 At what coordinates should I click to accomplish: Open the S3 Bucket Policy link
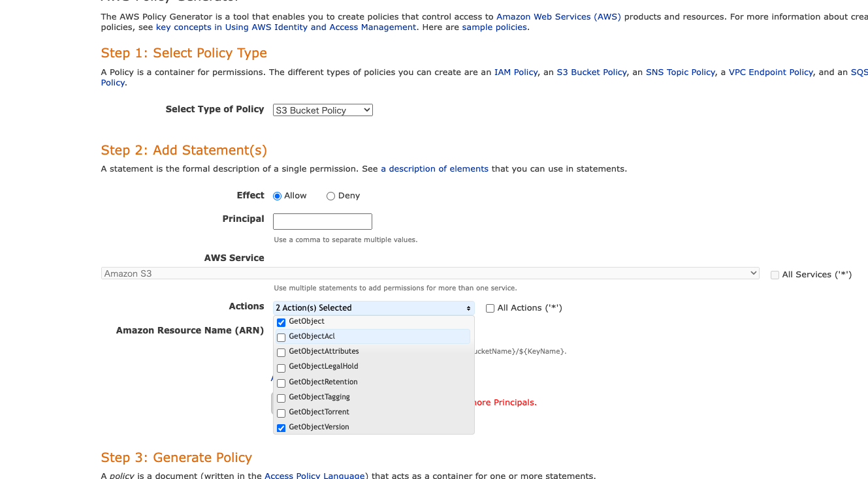[592, 72]
